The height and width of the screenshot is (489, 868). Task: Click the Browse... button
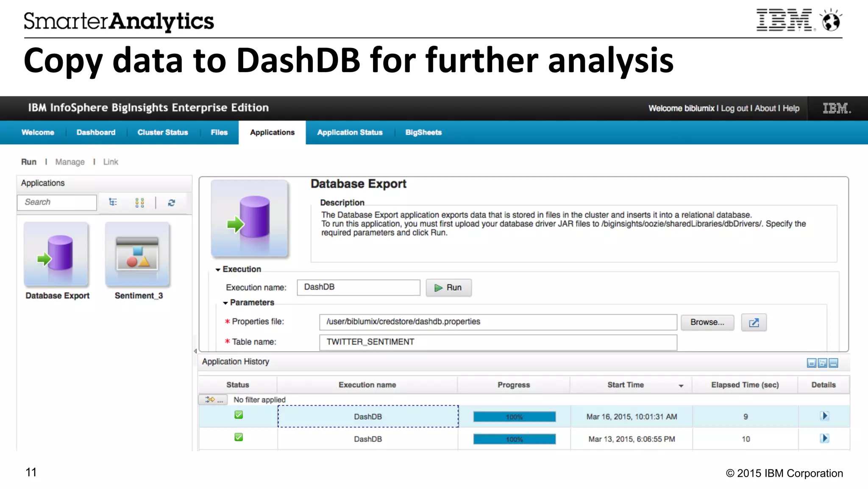707,322
